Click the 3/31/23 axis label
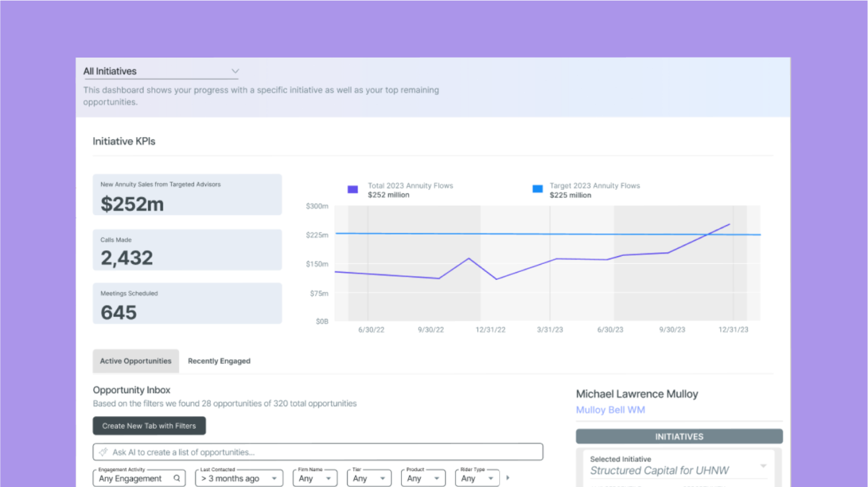 (549, 330)
